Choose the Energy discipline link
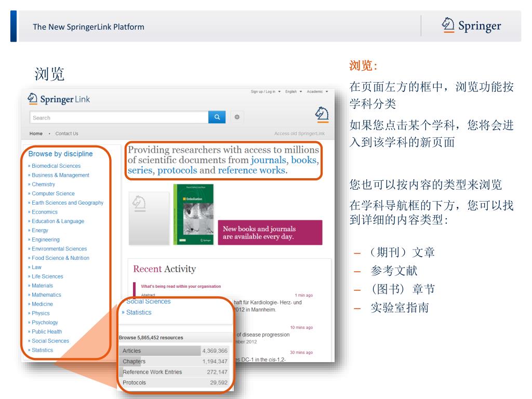532x399 pixels. (x=39, y=230)
